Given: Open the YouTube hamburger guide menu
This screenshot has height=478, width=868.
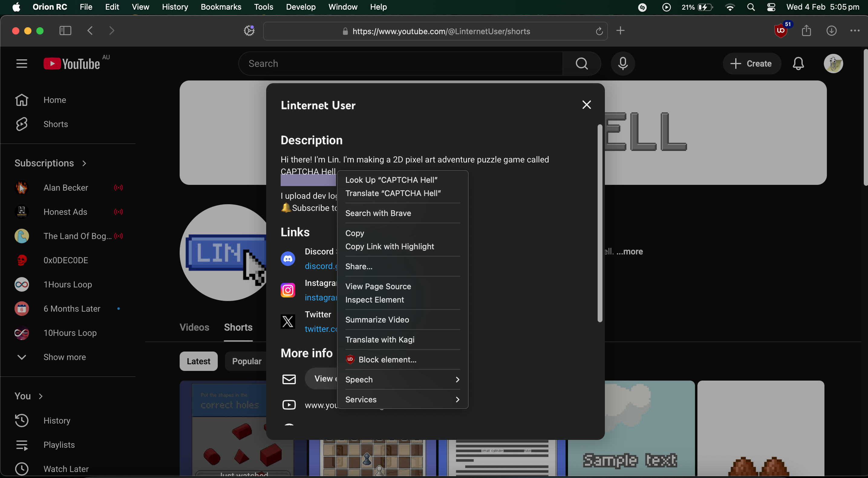Looking at the screenshot, I should pyautogui.click(x=21, y=64).
